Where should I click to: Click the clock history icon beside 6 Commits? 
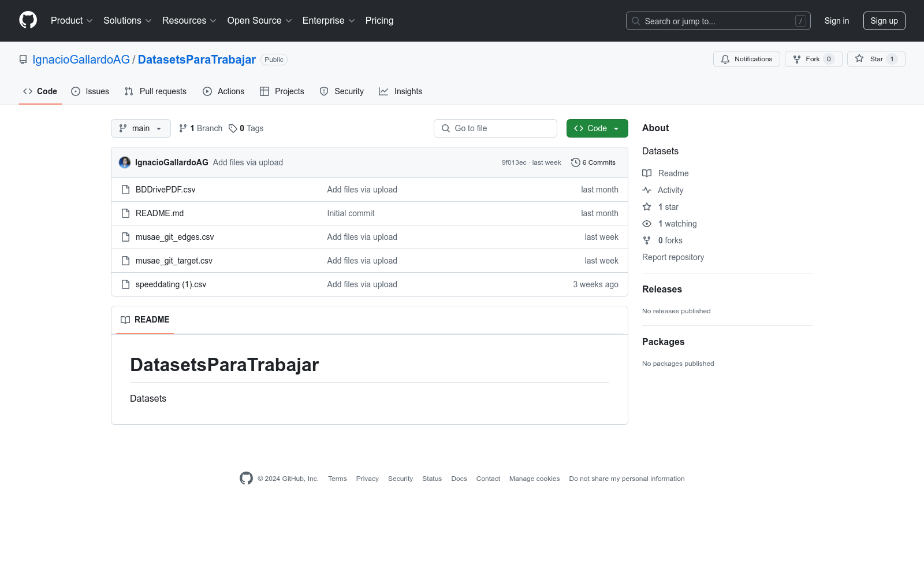click(x=575, y=162)
